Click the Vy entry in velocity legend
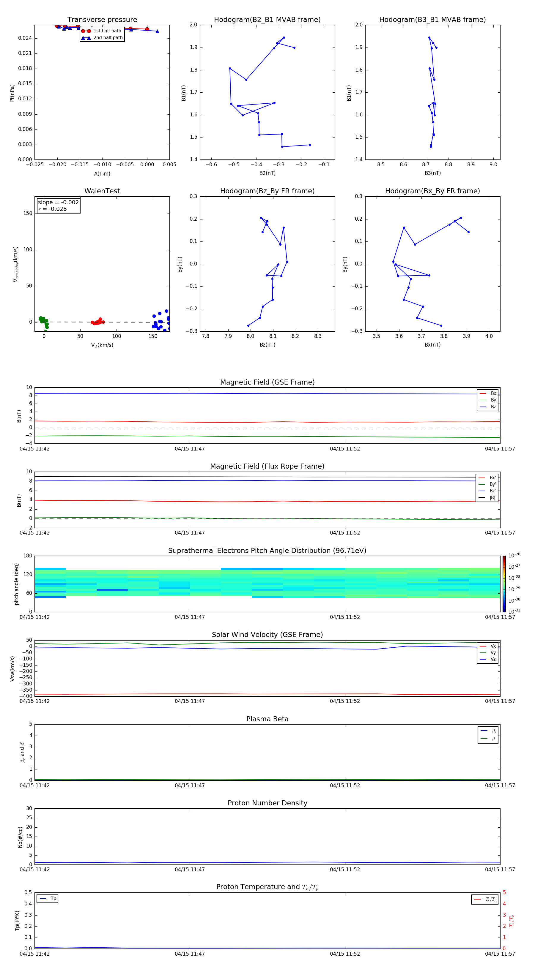Image resolution: width=535 pixels, height=980 pixels. tap(488, 653)
